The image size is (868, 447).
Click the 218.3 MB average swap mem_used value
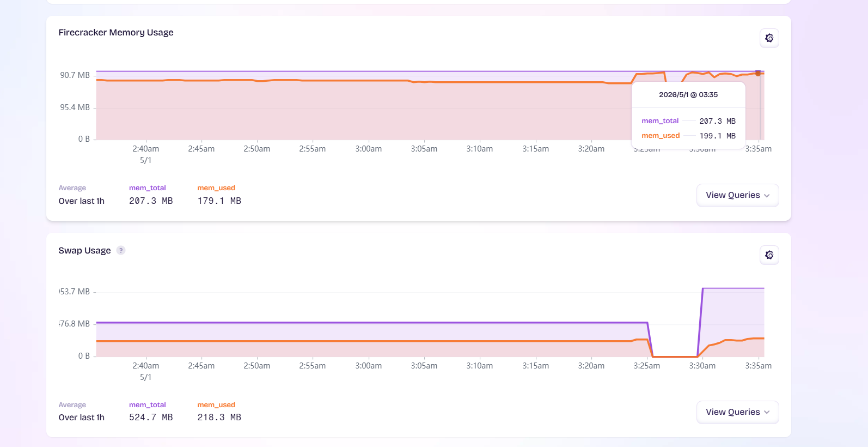(x=219, y=418)
